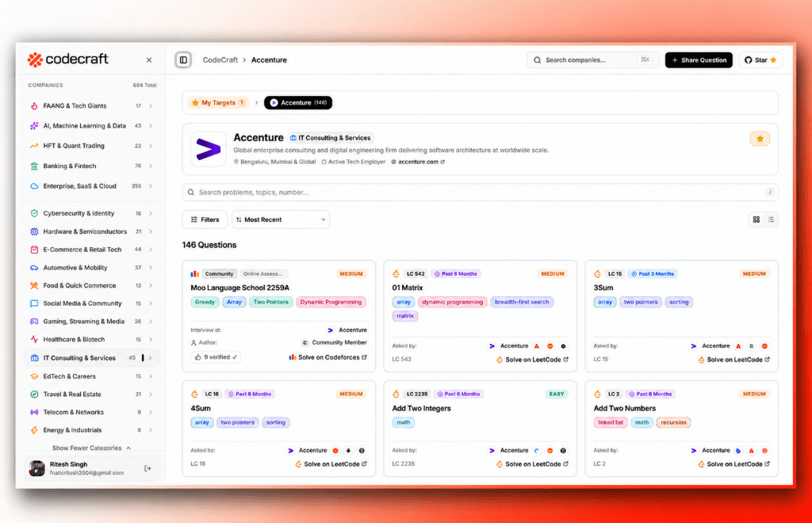Expand Enterprise, SaaS & Cloud chevron
This screenshot has width=812, height=523.
[x=151, y=186]
